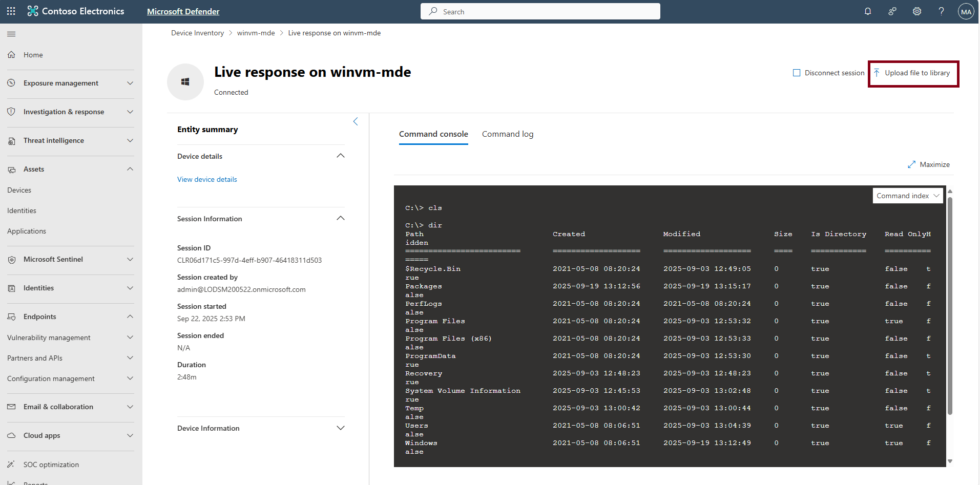Open settings gear in top bar

pyautogui.click(x=917, y=11)
